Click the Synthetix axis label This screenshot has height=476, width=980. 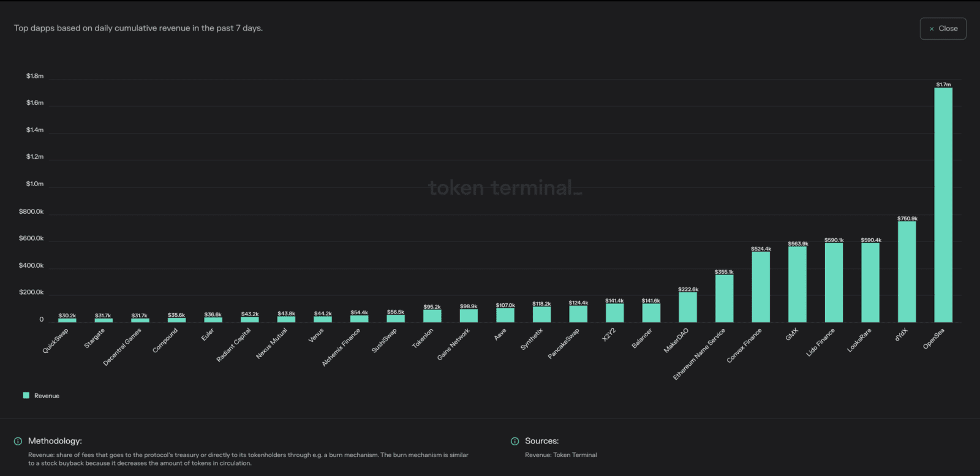click(x=532, y=339)
